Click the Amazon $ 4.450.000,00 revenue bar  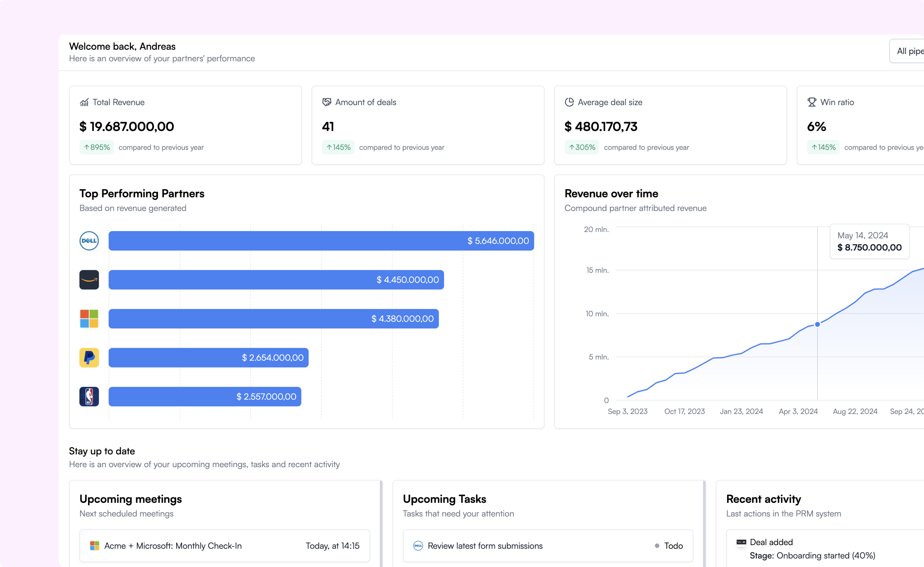[276, 280]
